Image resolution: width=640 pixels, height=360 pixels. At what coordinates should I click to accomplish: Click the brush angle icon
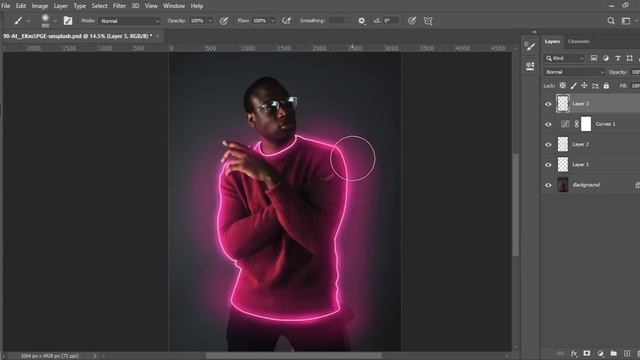coord(377,20)
